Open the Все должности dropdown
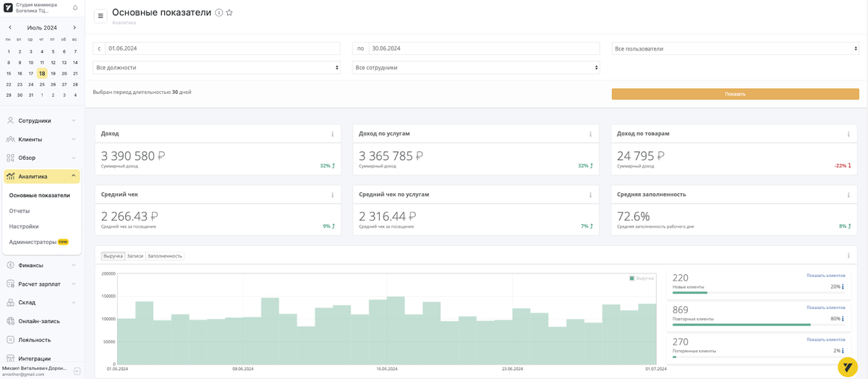 pyautogui.click(x=217, y=67)
